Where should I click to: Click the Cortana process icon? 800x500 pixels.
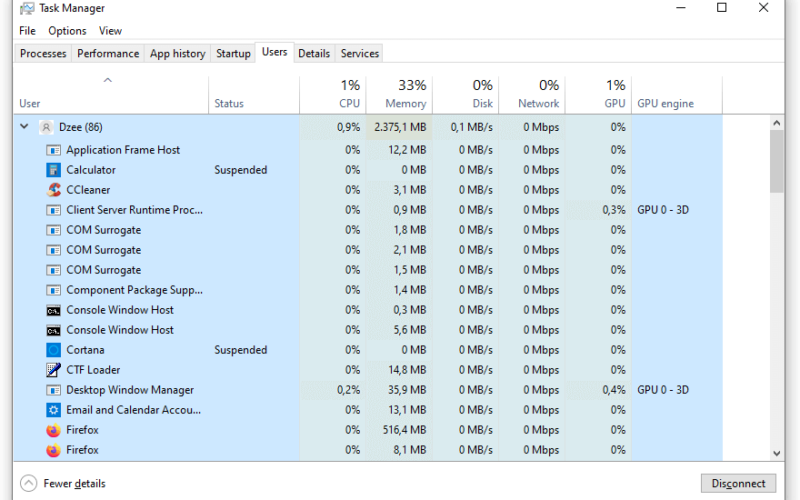[x=53, y=350]
